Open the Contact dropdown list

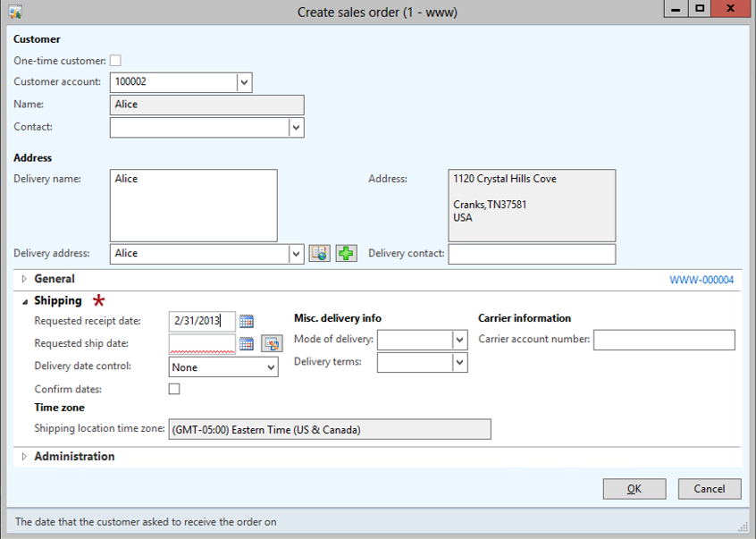tap(296, 128)
